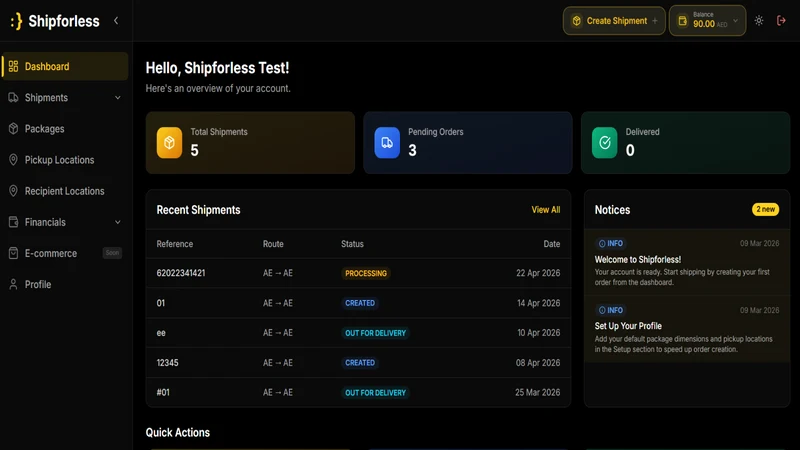Click the CREATED status for the 14 Apr 2026 shipment

point(360,303)
